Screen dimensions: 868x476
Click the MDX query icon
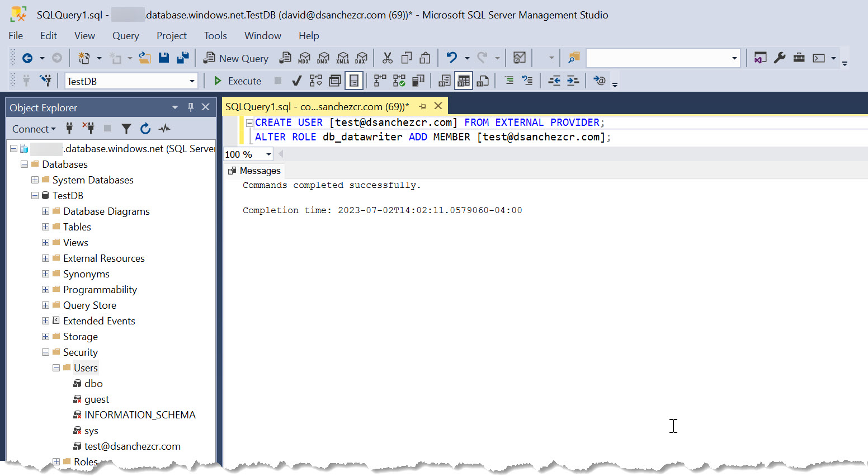[x=304, y=58]
